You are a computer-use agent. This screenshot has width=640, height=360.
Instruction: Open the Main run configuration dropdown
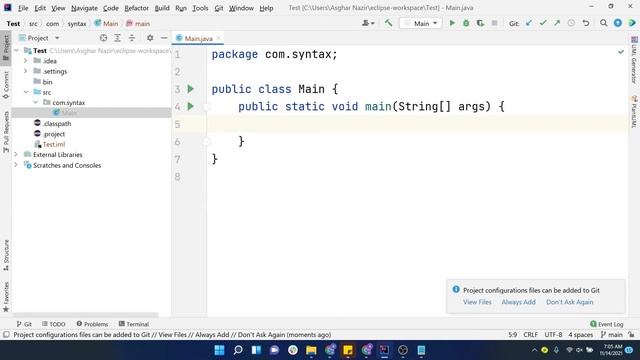(x=420, y=24)
